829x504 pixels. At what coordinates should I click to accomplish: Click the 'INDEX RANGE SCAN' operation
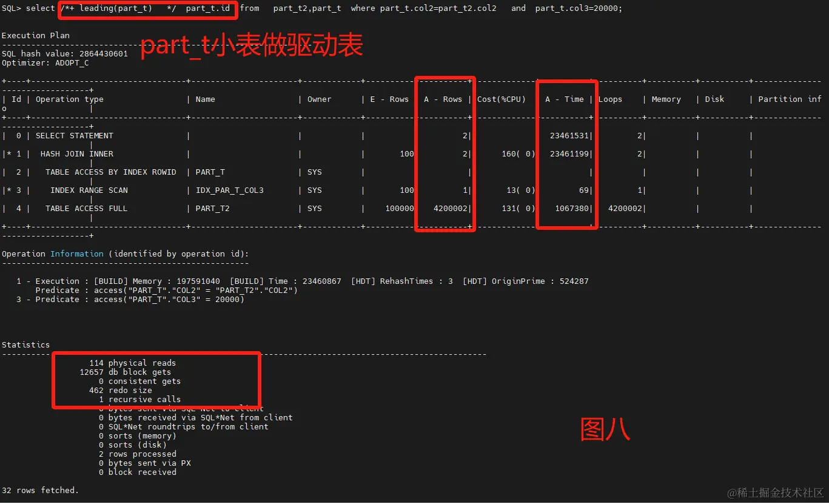click(89, 190)
